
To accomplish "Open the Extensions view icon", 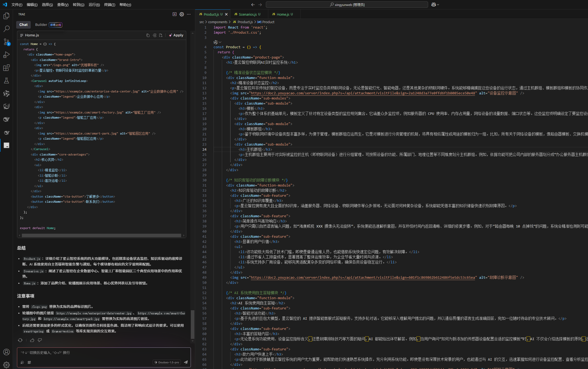I will click(x=6, y=68).
